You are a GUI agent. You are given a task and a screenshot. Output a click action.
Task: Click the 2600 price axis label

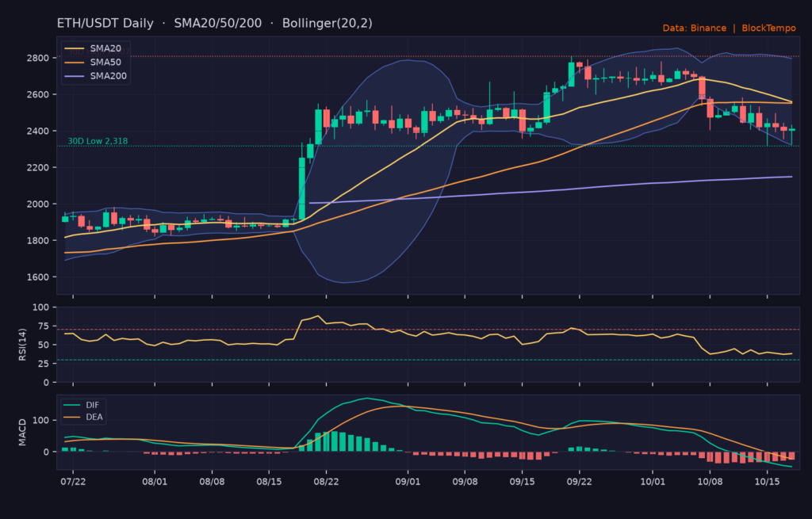pos(38,94)
